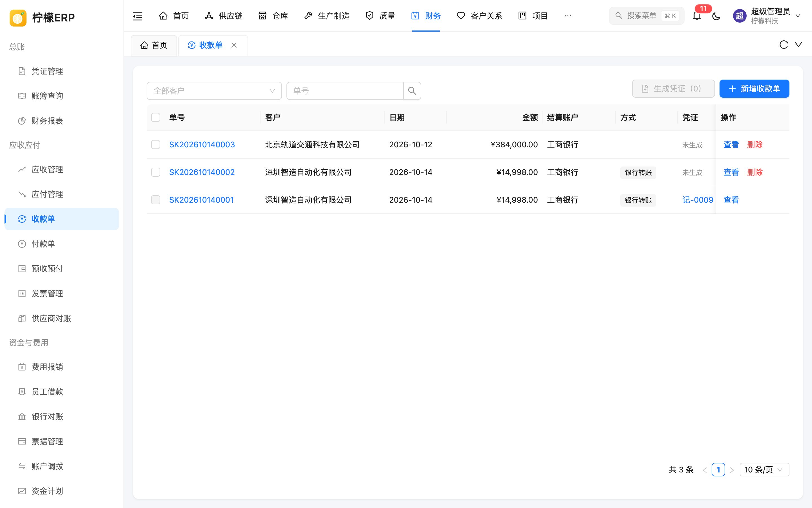Screen dimensions: 812x508
Task: Close the 收款单 tab with X
Action: (x=234, y=45)
